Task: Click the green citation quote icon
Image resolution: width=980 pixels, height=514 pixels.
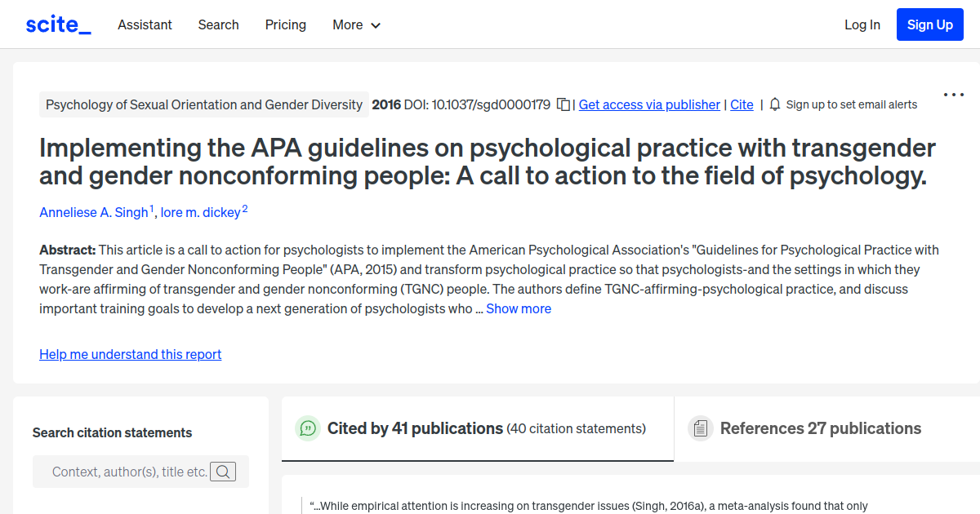Action: coord(307,428)
